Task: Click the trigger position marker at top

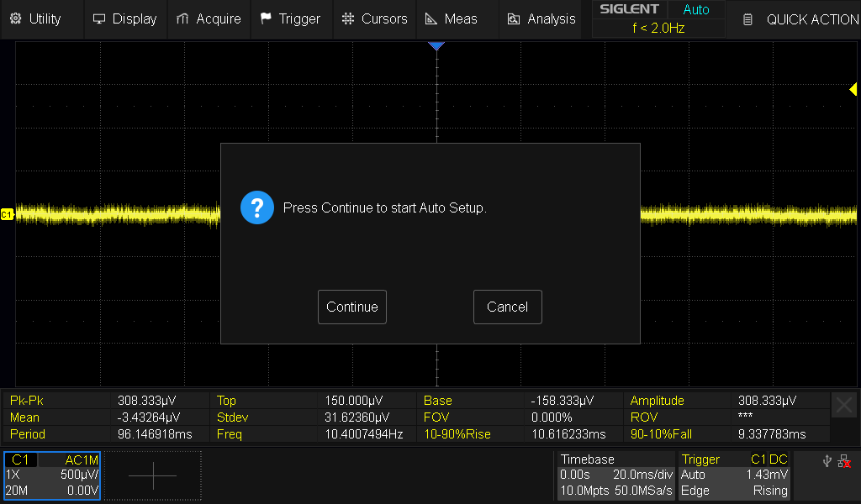Action: click(x=436, y=46)
